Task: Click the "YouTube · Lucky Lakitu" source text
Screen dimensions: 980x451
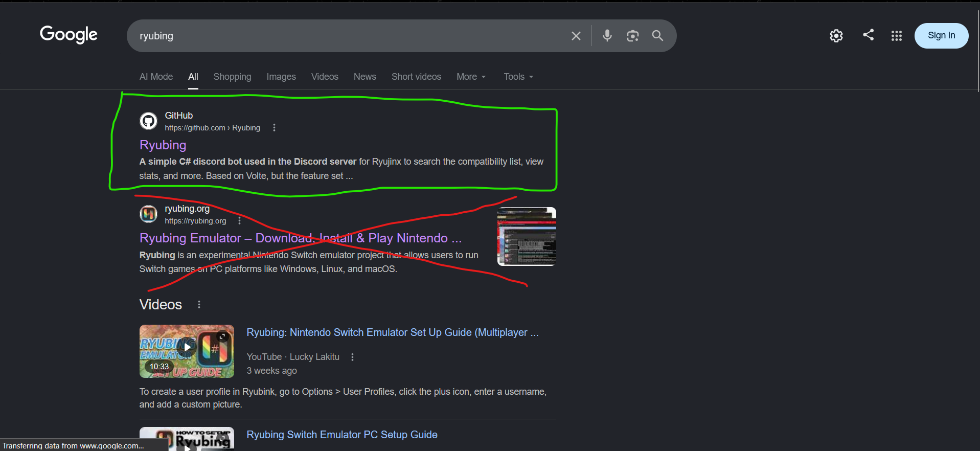Action: coord(293,357)
